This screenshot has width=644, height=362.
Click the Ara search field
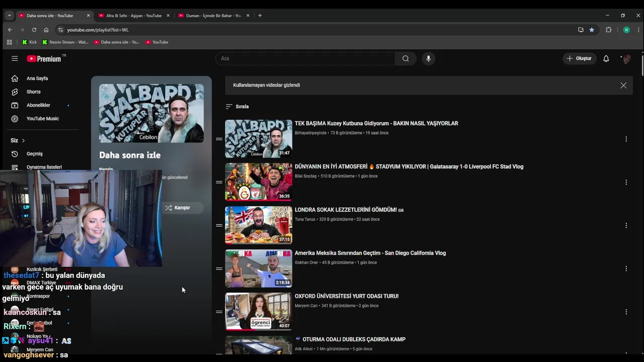[x=305, y=58]
